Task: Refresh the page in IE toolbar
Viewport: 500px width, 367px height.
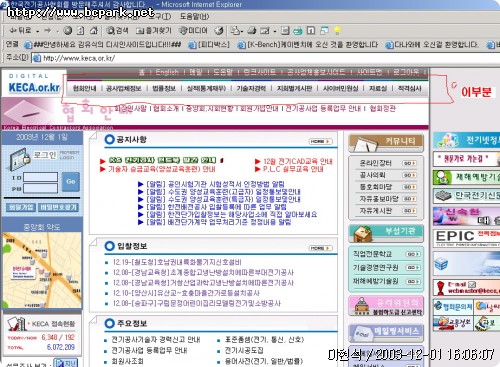Action: coord(80,31)
